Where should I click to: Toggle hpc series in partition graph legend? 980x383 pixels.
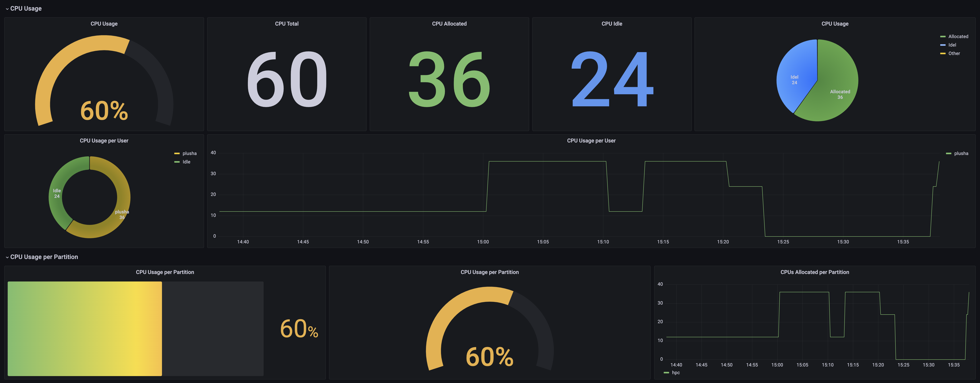[x=675, y=373]
